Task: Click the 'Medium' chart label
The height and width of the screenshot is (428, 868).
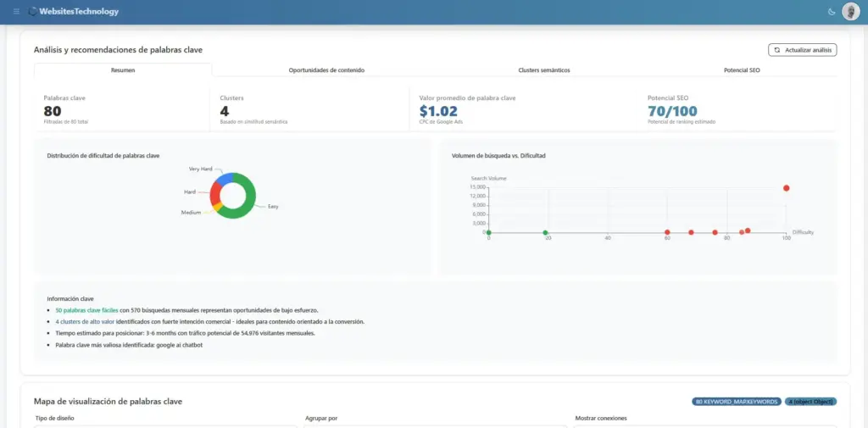Action: [191, 213]
